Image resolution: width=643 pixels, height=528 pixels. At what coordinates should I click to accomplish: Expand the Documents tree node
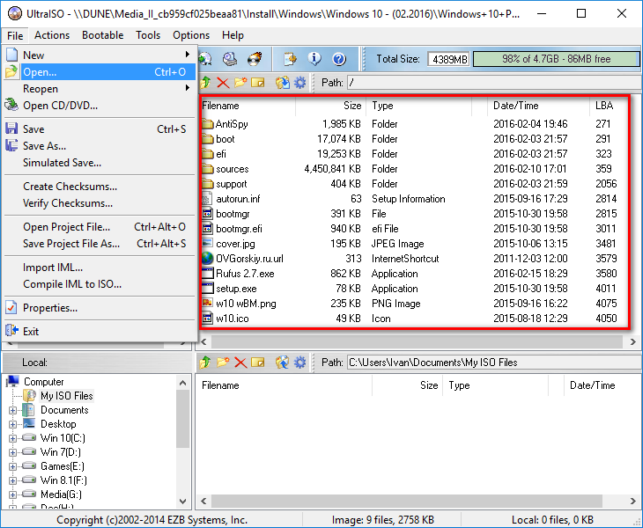point(13,410)
